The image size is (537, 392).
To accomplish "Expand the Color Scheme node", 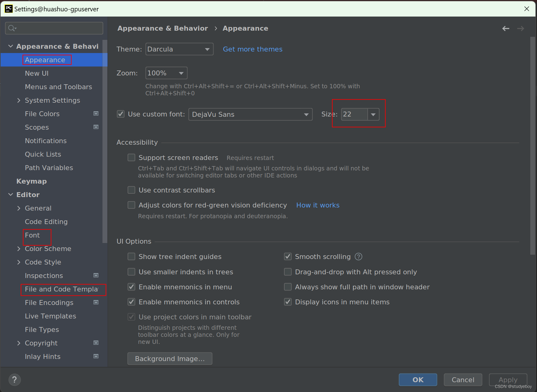I will [19, 249].
